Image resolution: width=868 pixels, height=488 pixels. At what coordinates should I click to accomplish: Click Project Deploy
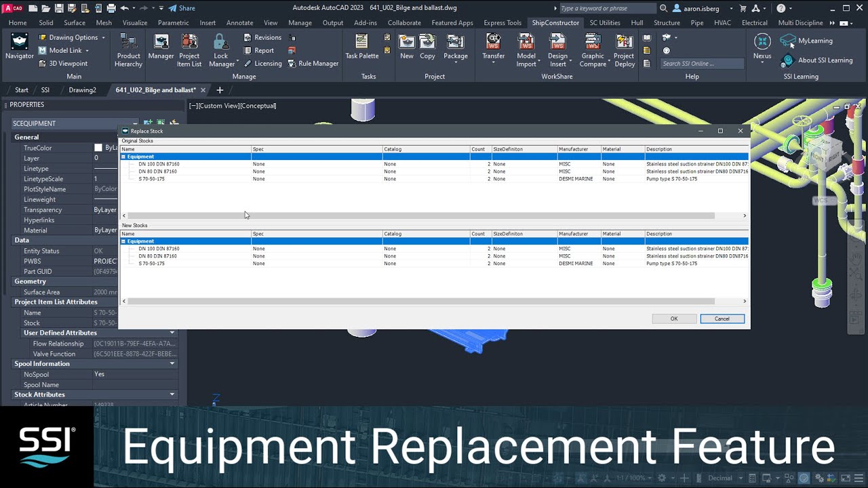624,49
